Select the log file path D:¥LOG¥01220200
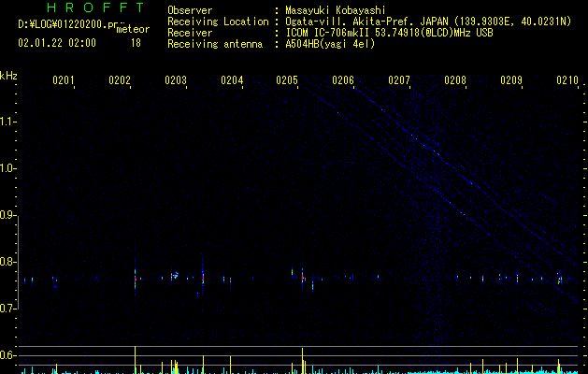 point(67,24)
